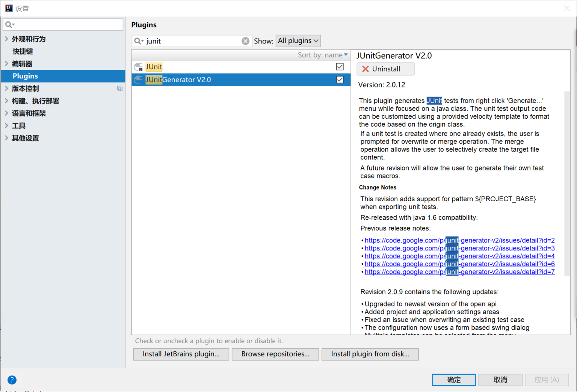Click the IntelliJ logo in title bar
The image size is (577, 392).
(x=9, y=8)
